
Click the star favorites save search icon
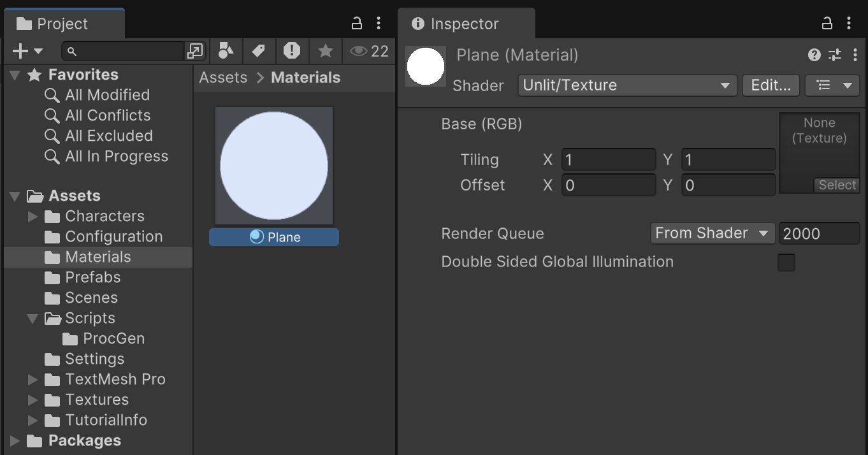click(326, 51)
